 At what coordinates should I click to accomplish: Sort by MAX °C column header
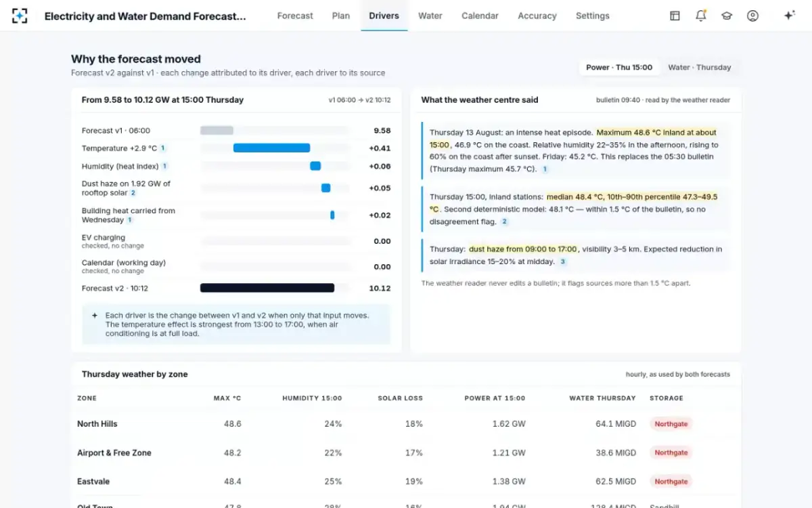click(227, 398)
